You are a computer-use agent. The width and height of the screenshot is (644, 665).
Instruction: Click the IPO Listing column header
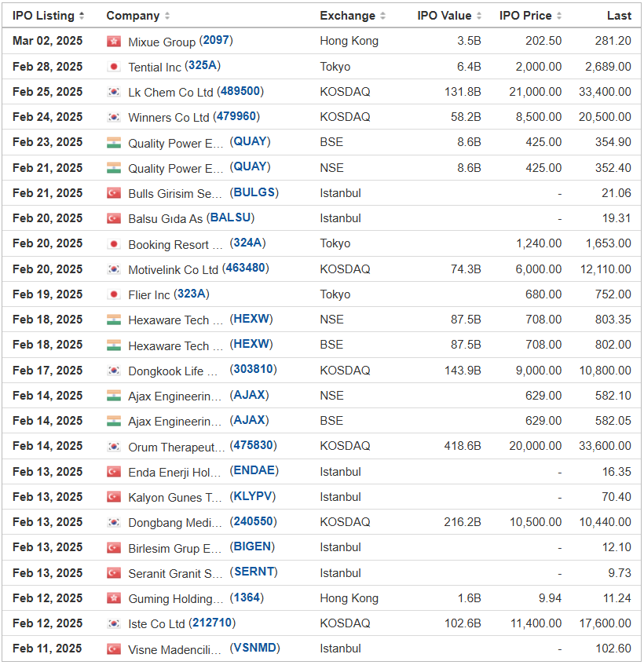[x=43, y=16]
